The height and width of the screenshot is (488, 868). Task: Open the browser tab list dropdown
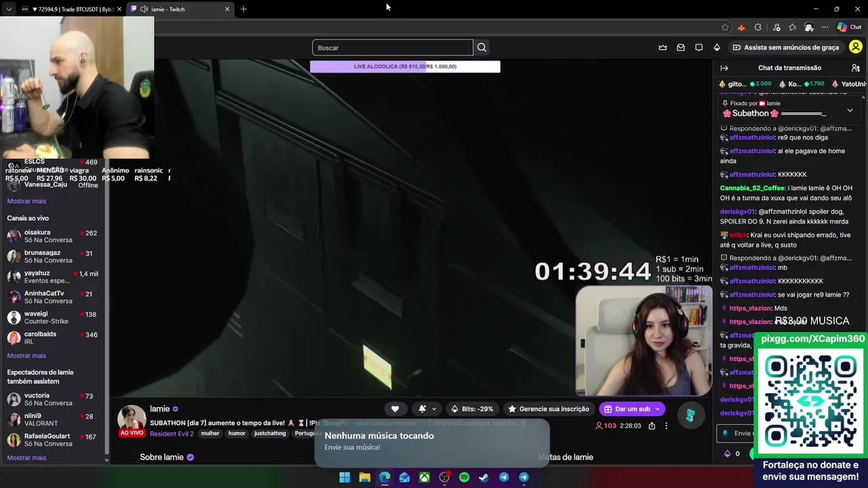pyautogui.click(x=8, y=9)
